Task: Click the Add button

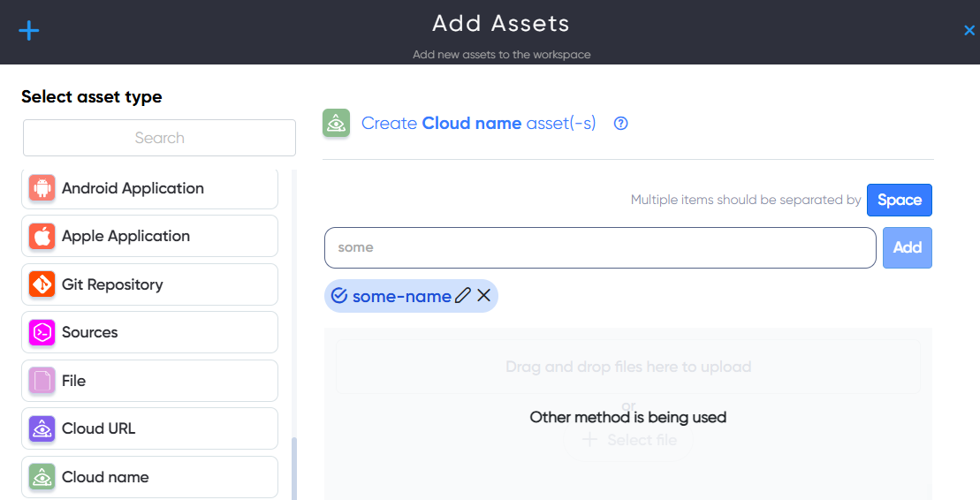Action: click(908, 247)
